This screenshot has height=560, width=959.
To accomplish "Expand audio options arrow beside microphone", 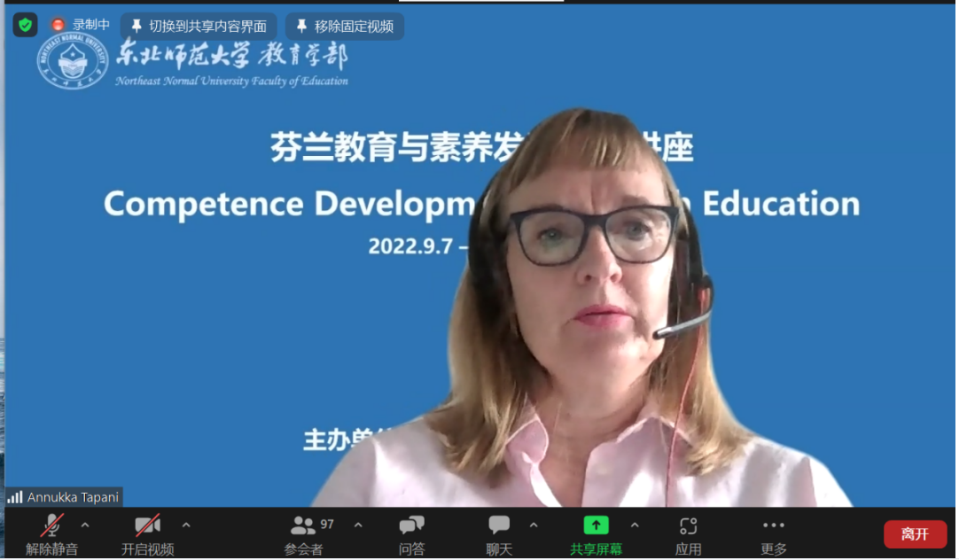I will coord(85,525).
